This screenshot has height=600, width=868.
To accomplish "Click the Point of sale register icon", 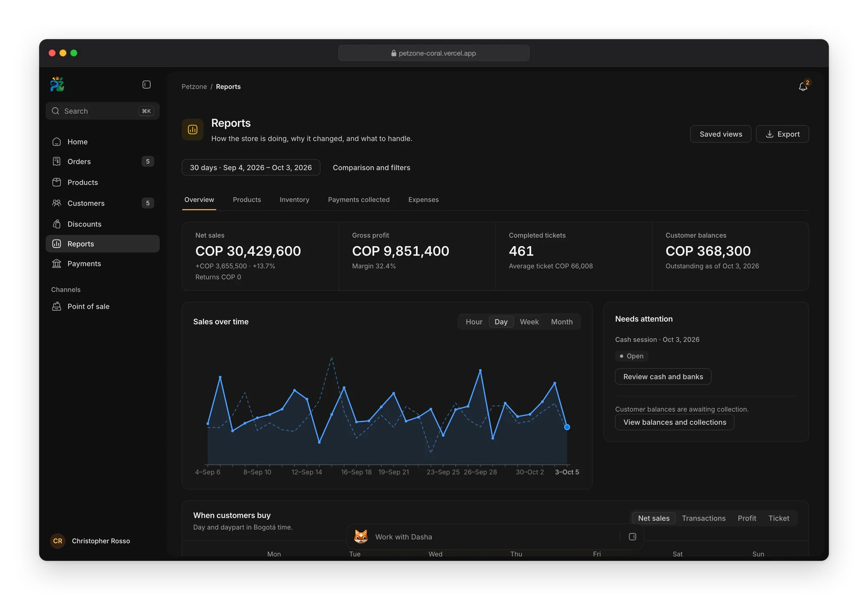I will (56, 307).
